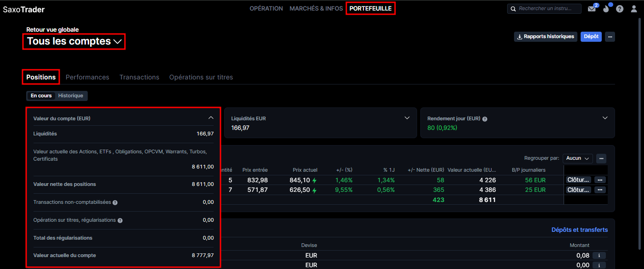
Task: Open the messages inbox envelope icon
Action: [592, 9]
